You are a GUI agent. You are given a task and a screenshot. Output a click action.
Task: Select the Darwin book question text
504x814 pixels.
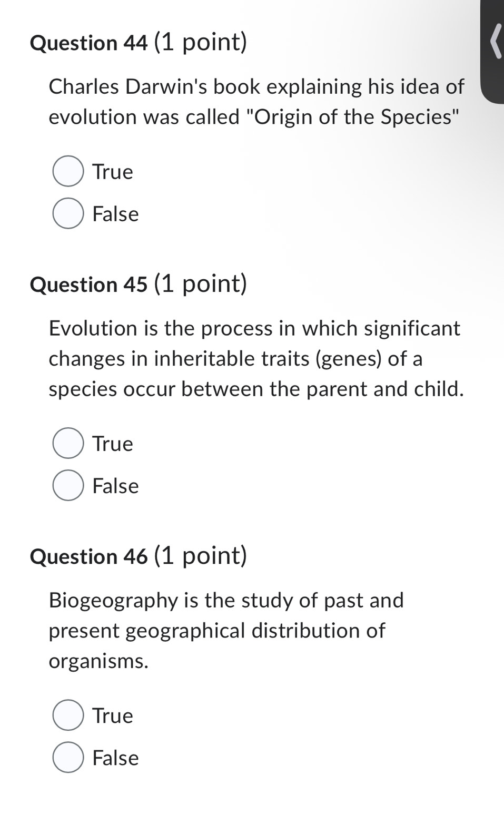pyautogui.click(x=255, y=101)
